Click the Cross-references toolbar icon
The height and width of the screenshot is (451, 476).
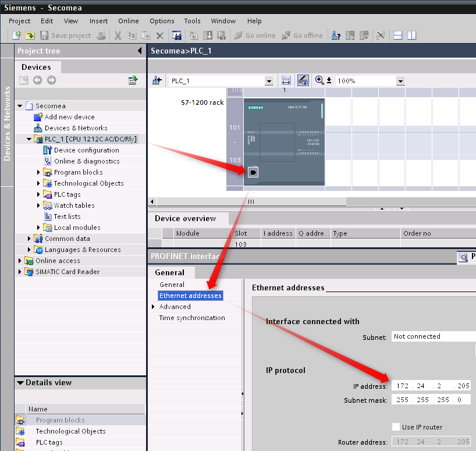381,35
